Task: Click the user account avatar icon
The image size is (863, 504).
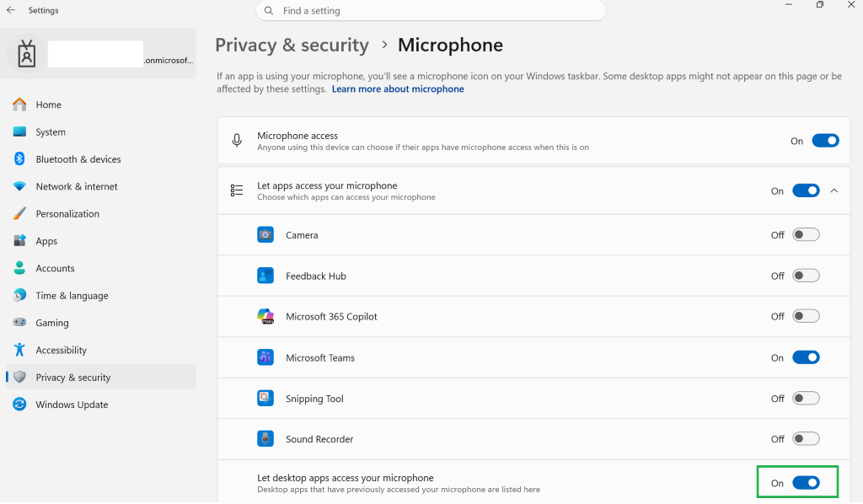Action: [x=26, y=53]
